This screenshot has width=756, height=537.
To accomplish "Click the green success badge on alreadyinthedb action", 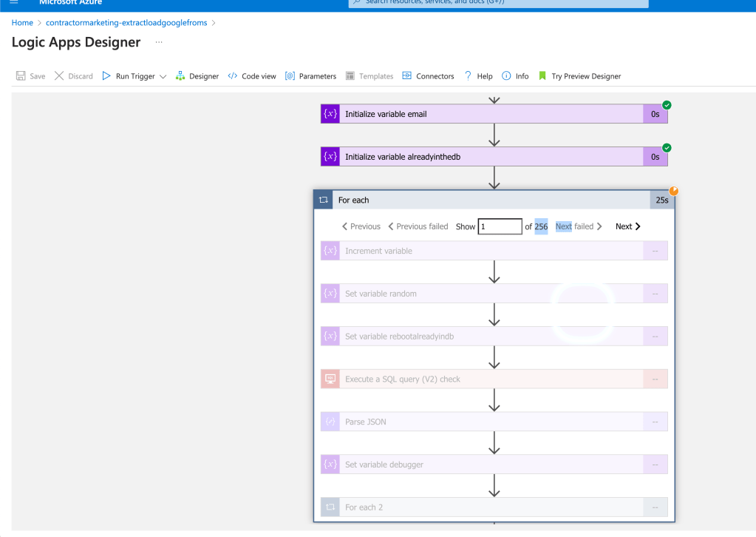I will 667,148.
